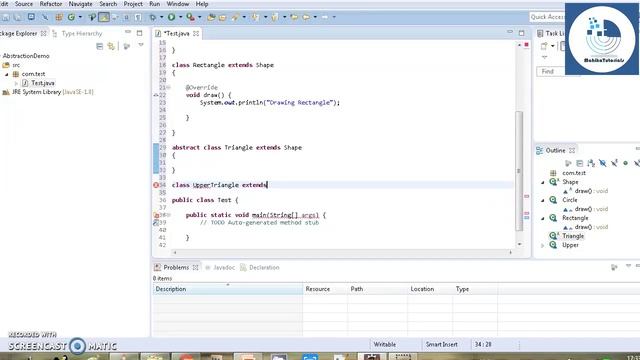Image resolution: width=640 pixels, height=360 pixels.
Task: Toggle alphabetical Sort in Outline
Action: pos(591,163)
